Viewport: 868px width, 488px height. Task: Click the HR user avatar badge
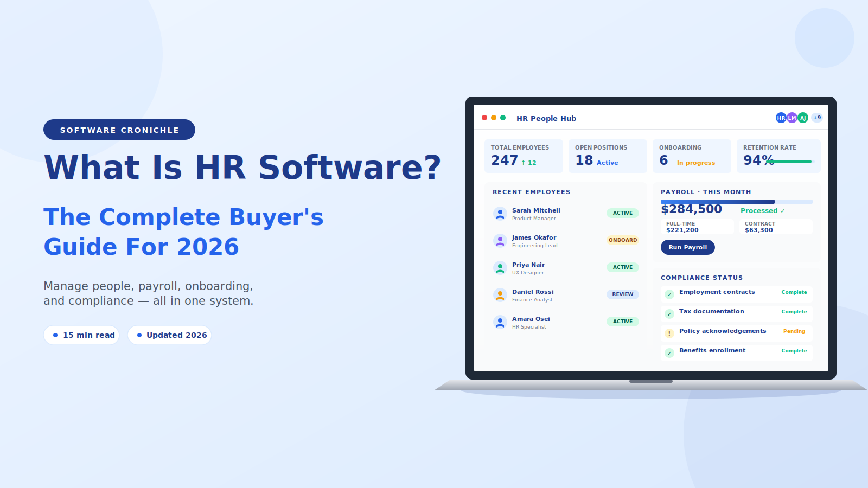click(x=781, y=118)
